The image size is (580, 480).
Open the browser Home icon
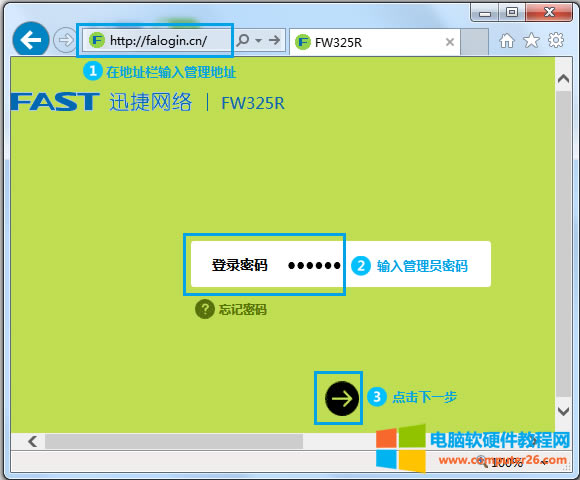pyautogui.click(x=507, y=41)
